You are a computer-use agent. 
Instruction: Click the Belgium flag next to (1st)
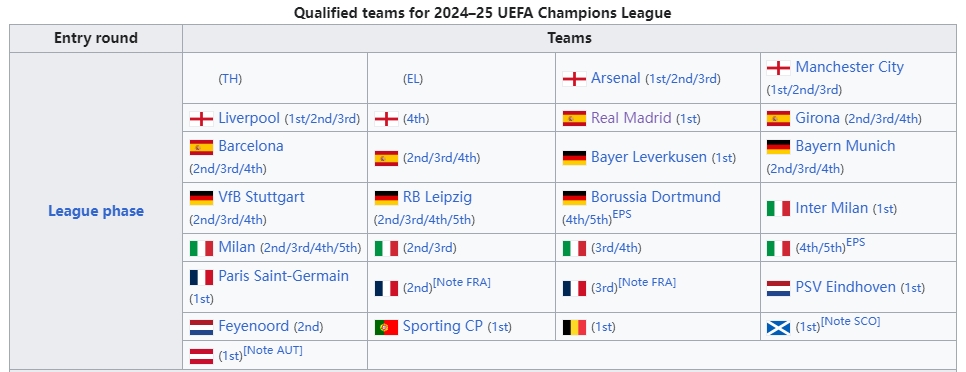(x=574, y=327)
